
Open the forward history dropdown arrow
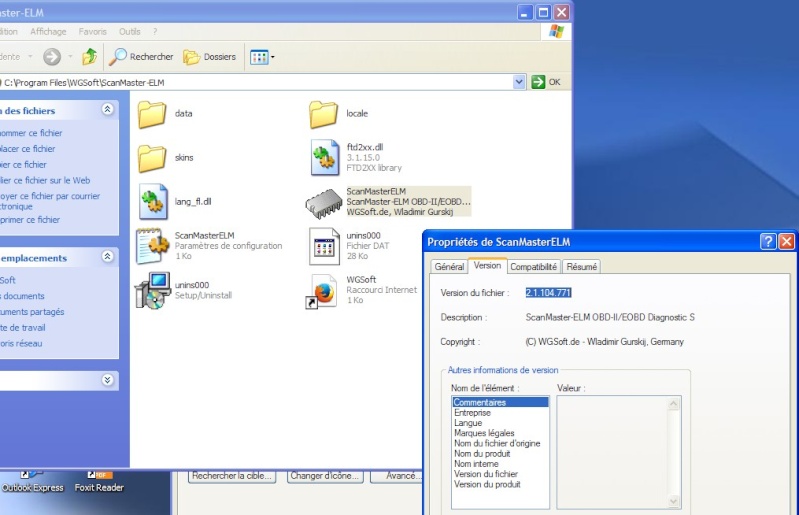click(x=70, y=57)
